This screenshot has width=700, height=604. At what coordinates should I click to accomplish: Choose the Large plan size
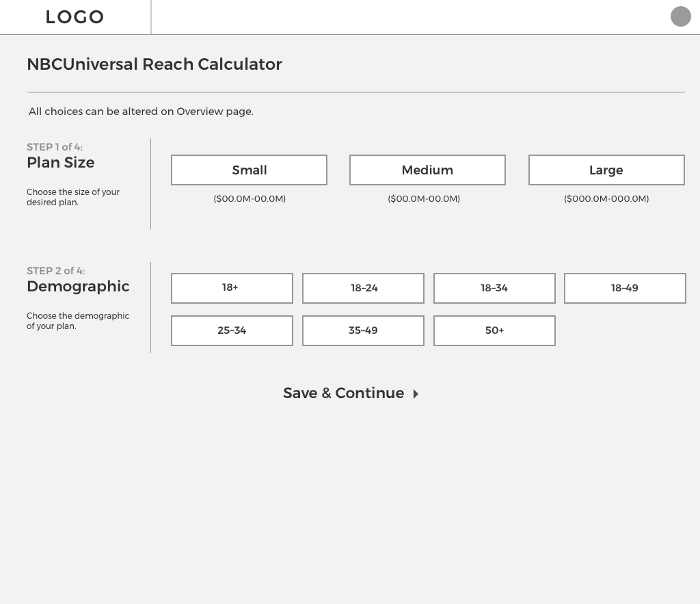coord(606,170)
